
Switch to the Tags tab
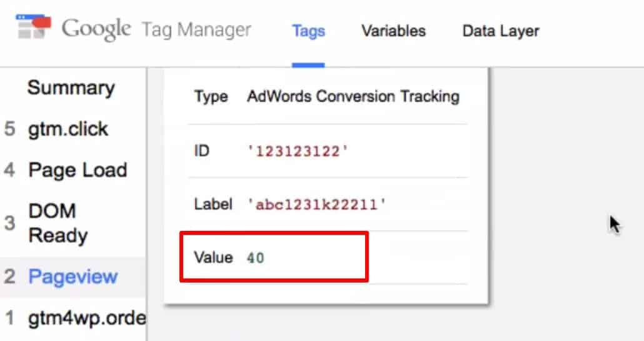coord(308,31)
